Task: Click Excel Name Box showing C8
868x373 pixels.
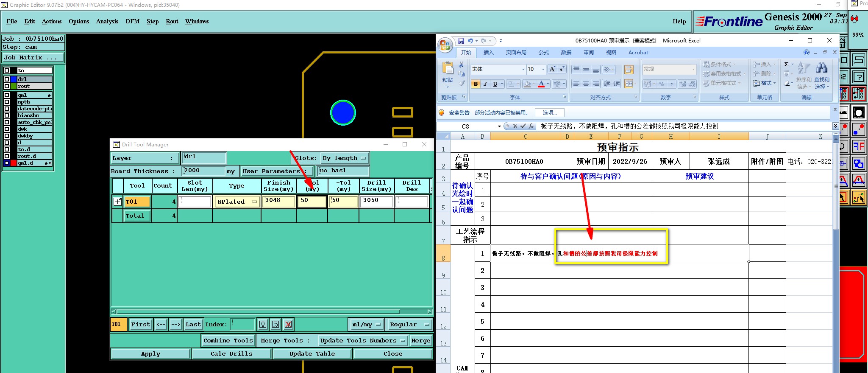Action: [469, 126]
